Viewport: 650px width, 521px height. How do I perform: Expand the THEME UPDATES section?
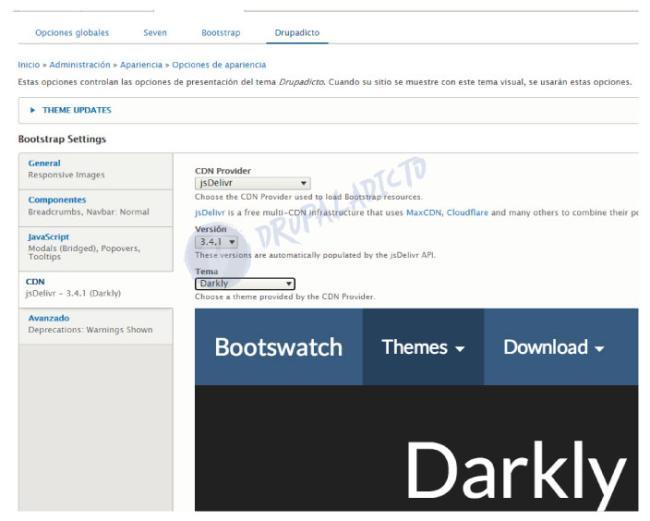[x=77, y=110]
